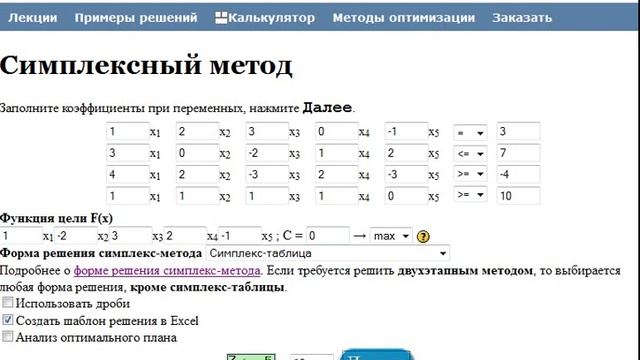Viewport: 640px width, 360px height.
Task: Click the x5 coefficient field in the '<= 7' constraint
Action: (x=406, y=153)
